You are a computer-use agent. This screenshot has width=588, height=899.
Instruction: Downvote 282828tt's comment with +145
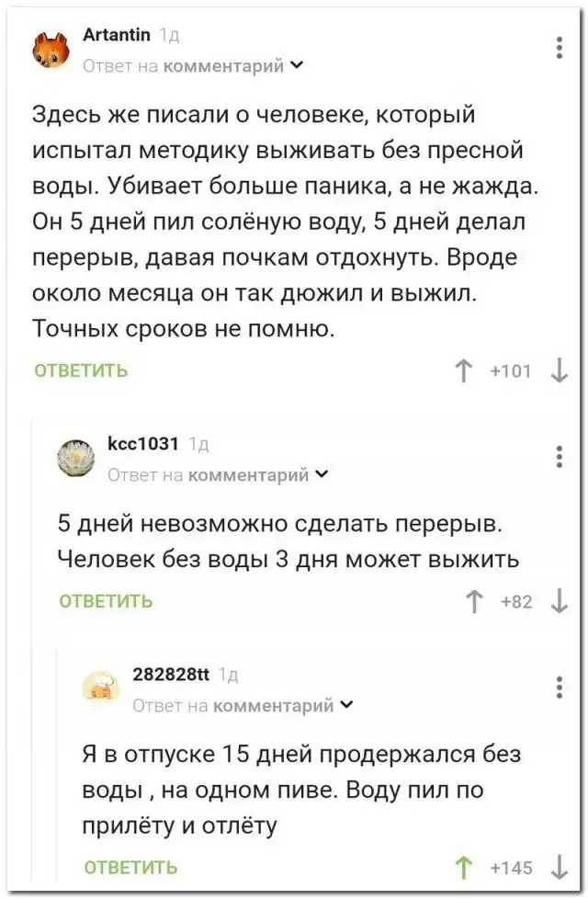pyautogui.click(x=560, y=866)
